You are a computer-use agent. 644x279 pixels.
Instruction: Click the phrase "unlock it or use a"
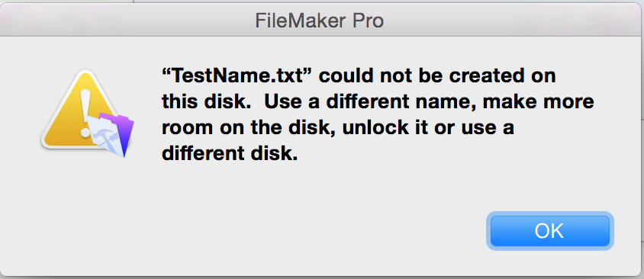click(428, 128)
